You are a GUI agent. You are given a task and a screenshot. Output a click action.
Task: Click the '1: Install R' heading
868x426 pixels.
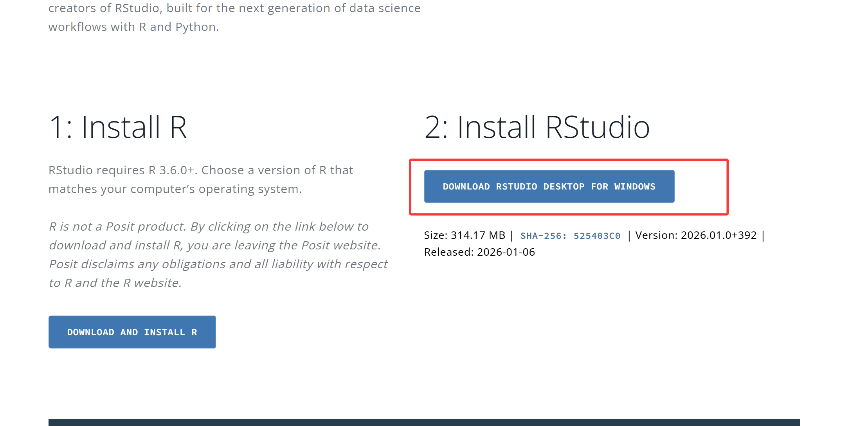click(x=118, y=127)
